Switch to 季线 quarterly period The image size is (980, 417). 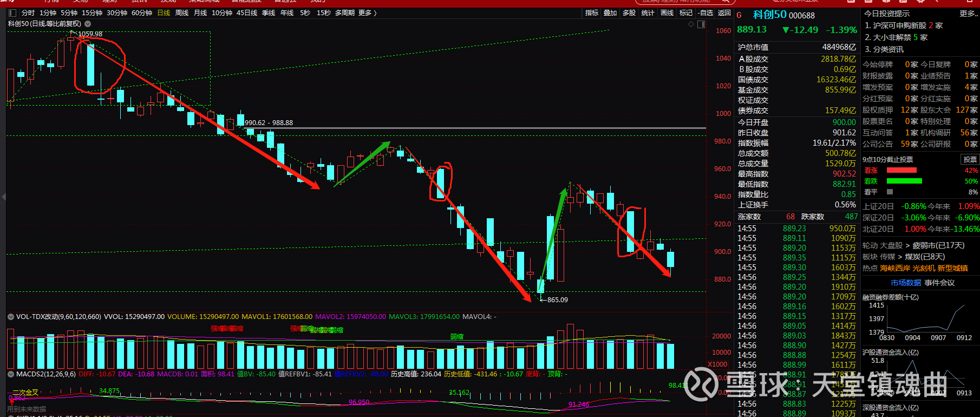[x=269, y=12]
